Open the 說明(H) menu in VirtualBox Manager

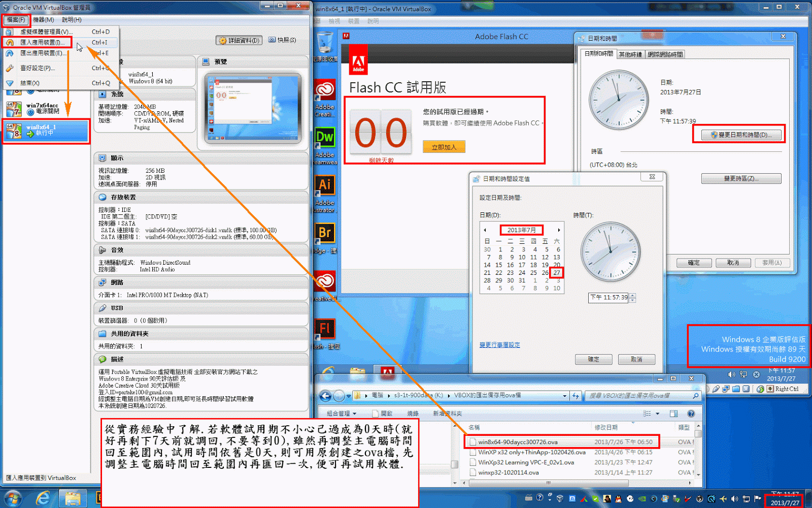pyautogui.click(x=72, y=20)
